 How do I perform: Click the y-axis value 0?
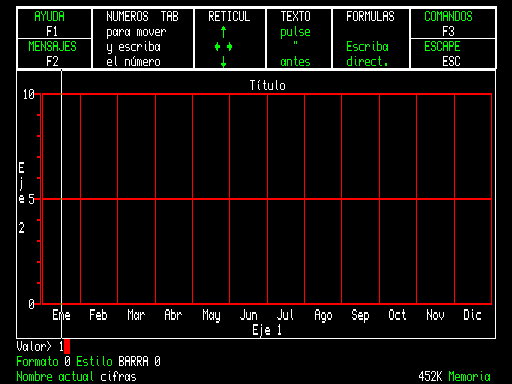(x=31, y=304)
